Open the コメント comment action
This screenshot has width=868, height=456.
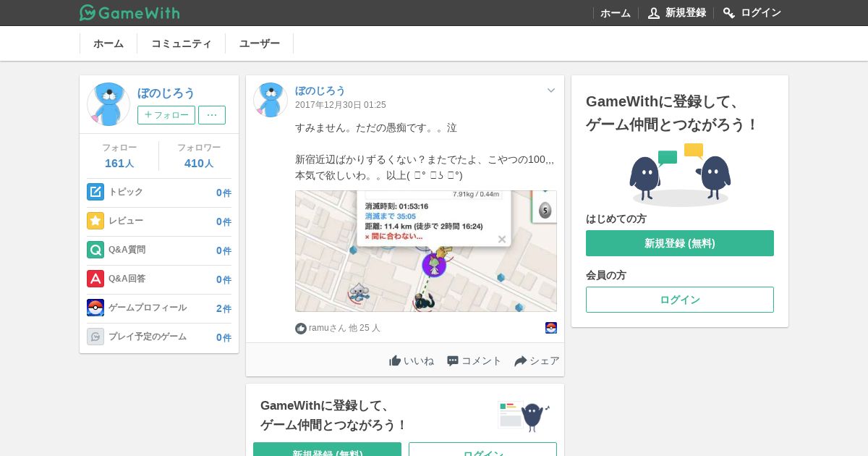pyautogui.click(x=474, y=360)
